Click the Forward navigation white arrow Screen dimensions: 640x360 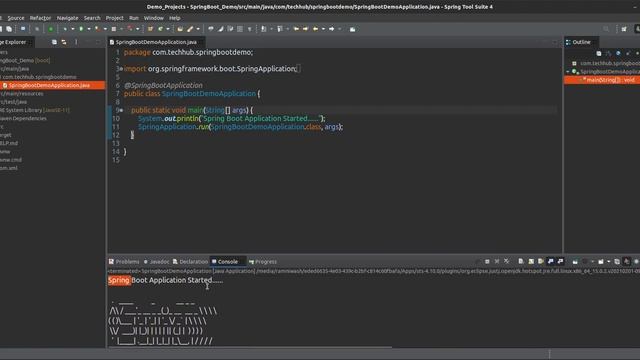(x=331, y=29)
